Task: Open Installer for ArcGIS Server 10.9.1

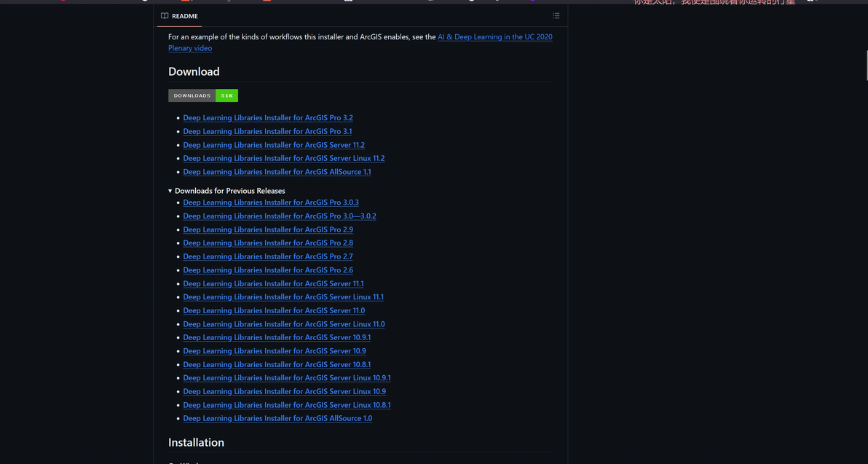Action: 277,338
